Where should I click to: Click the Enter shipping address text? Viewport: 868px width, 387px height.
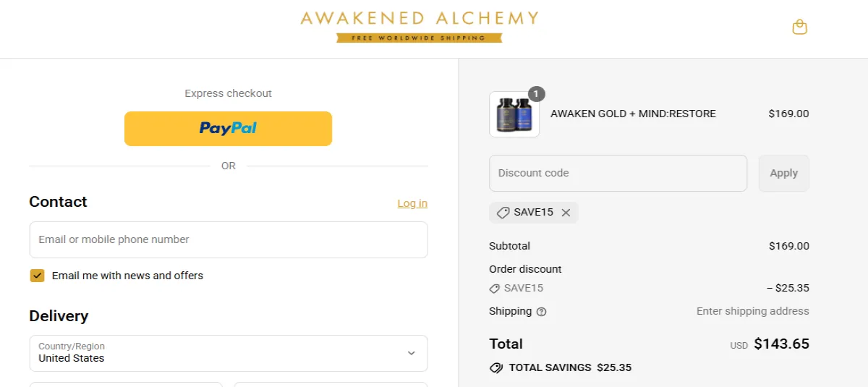pos(752,311)
